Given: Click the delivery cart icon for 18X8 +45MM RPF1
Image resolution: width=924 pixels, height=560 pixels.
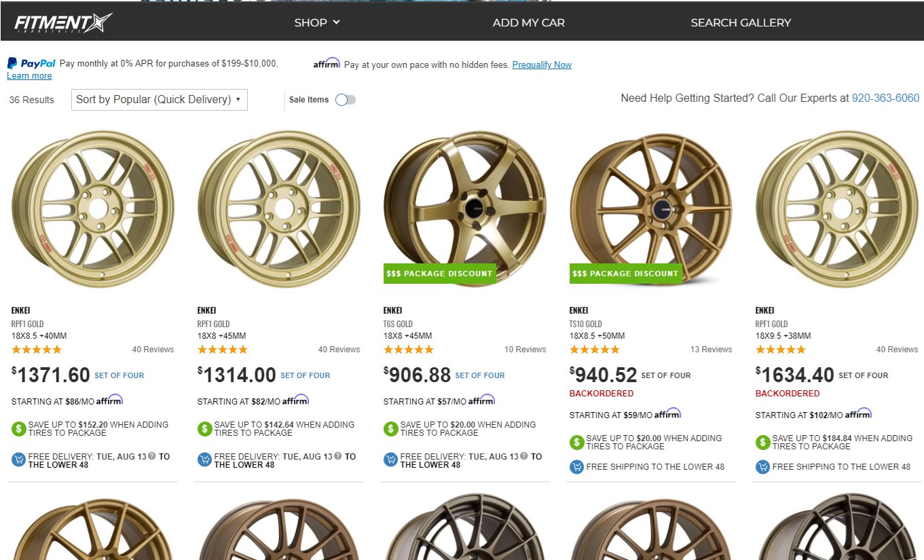Looking at the screenshot, I should pos(205,460).
